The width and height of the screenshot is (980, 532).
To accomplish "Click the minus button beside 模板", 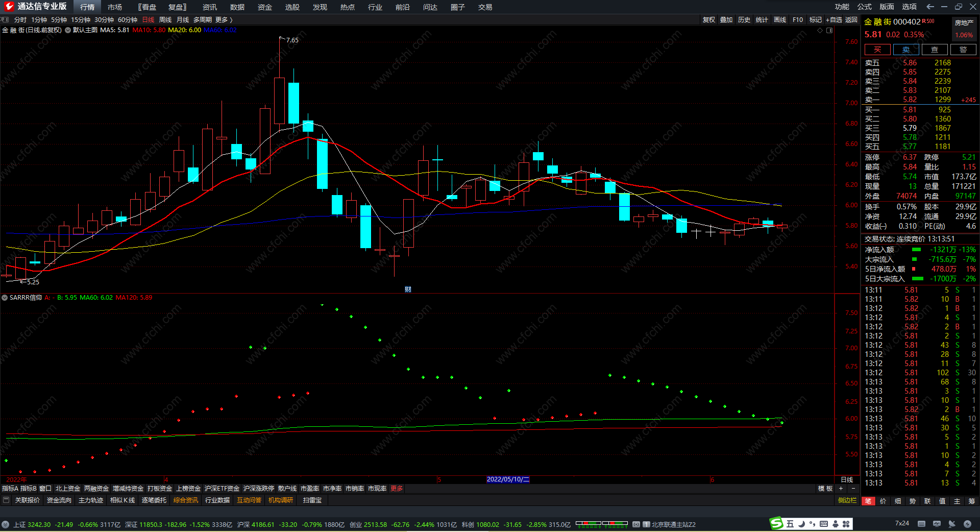I will [853, 489].
